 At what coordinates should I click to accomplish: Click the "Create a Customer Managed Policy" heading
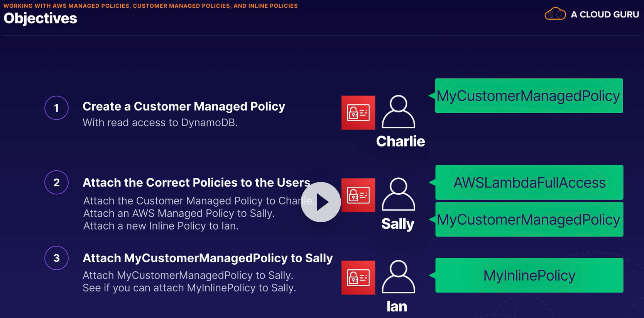click(x=184, y=106)
